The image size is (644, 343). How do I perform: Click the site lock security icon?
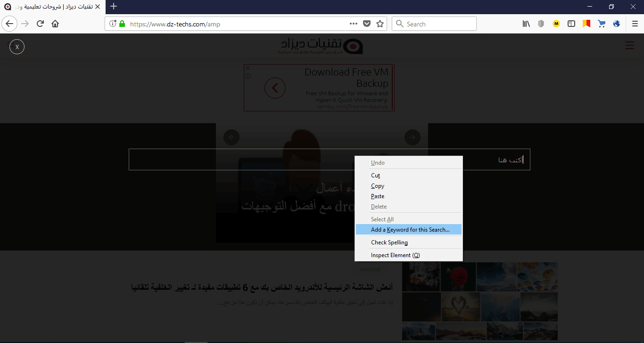[x=122, y=24]
